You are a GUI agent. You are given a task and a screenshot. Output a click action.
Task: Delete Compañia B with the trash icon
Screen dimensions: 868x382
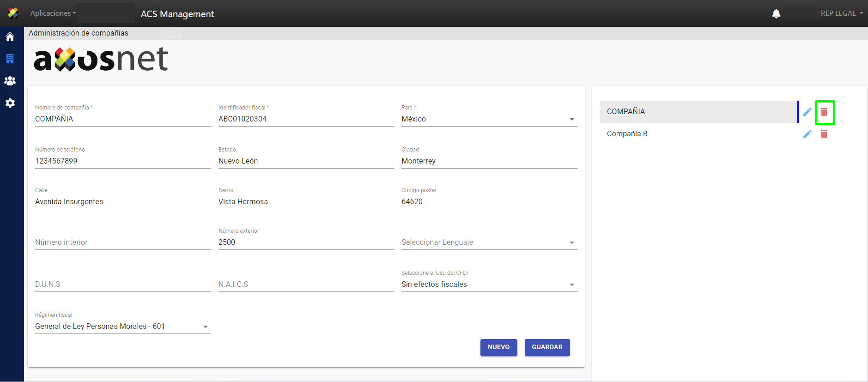(824, 134)
